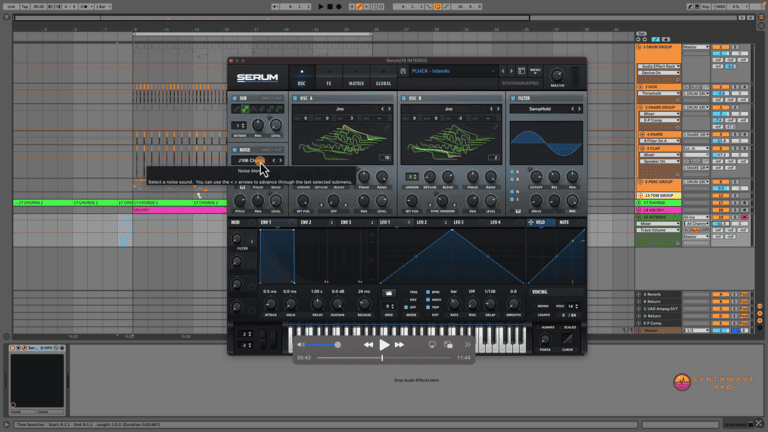Screen dimensions: 768x432
Task: Click the Tap tempo button
Action: click(25, 7)
